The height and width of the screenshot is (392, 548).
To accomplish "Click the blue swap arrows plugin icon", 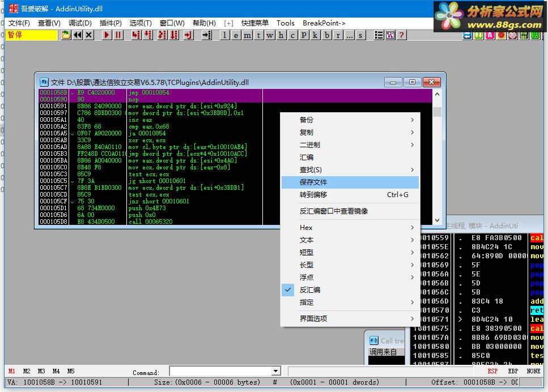I will 468,35.
